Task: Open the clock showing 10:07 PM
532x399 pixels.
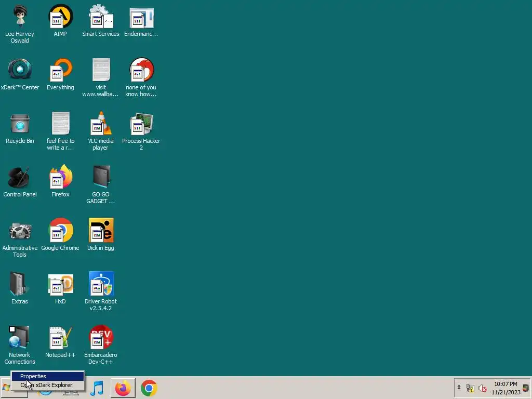Action: 506,388
